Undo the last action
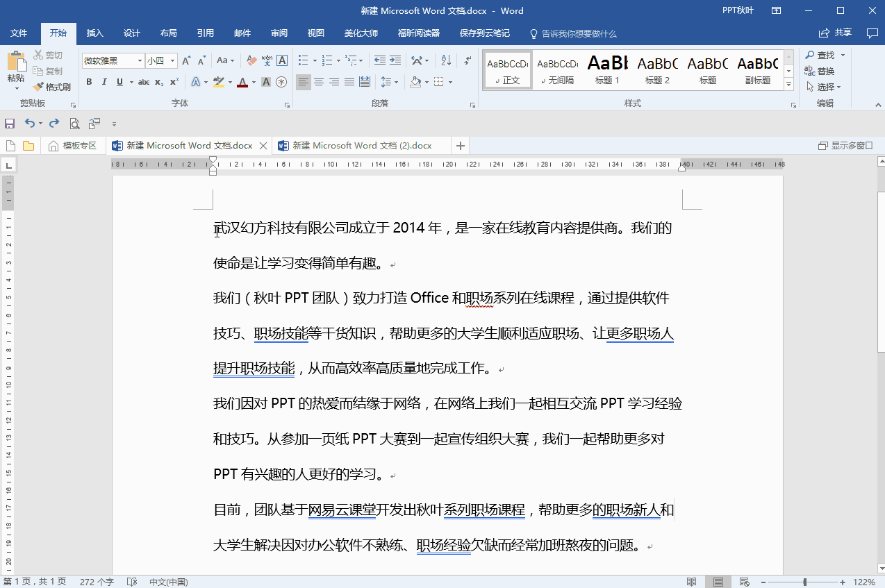 30,123
